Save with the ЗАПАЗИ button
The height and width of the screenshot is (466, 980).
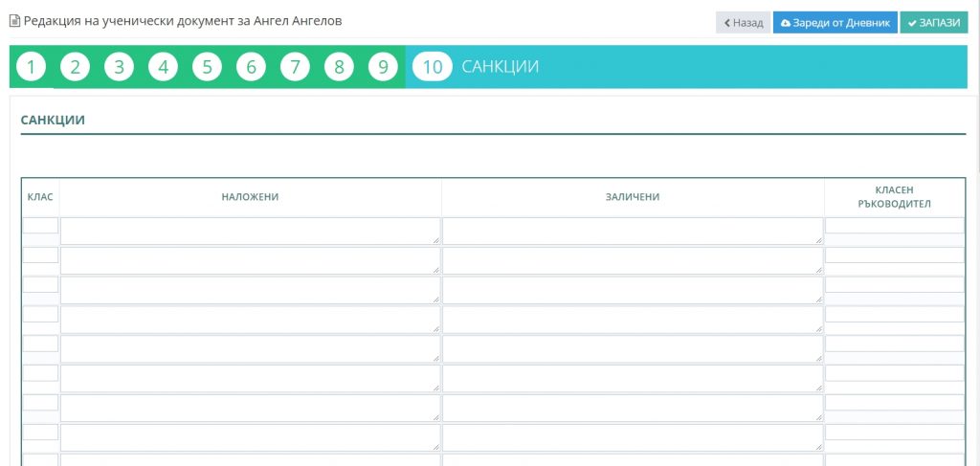click(933, 23)
